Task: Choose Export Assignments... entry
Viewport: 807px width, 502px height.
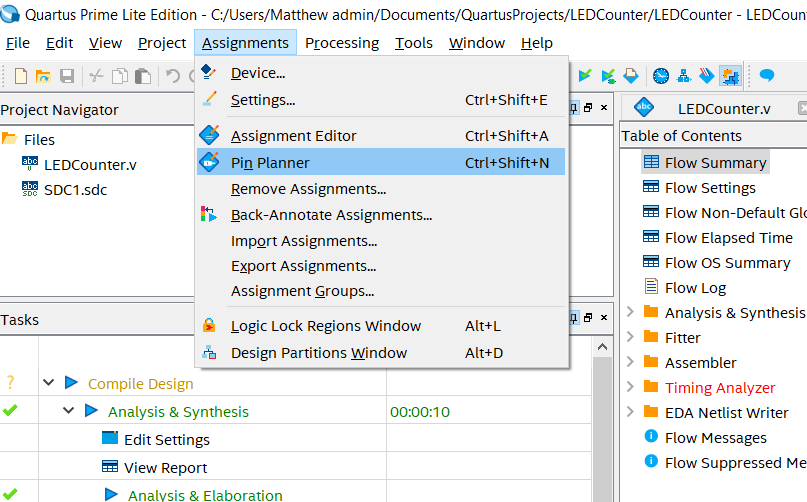Action: pos(381,266)
